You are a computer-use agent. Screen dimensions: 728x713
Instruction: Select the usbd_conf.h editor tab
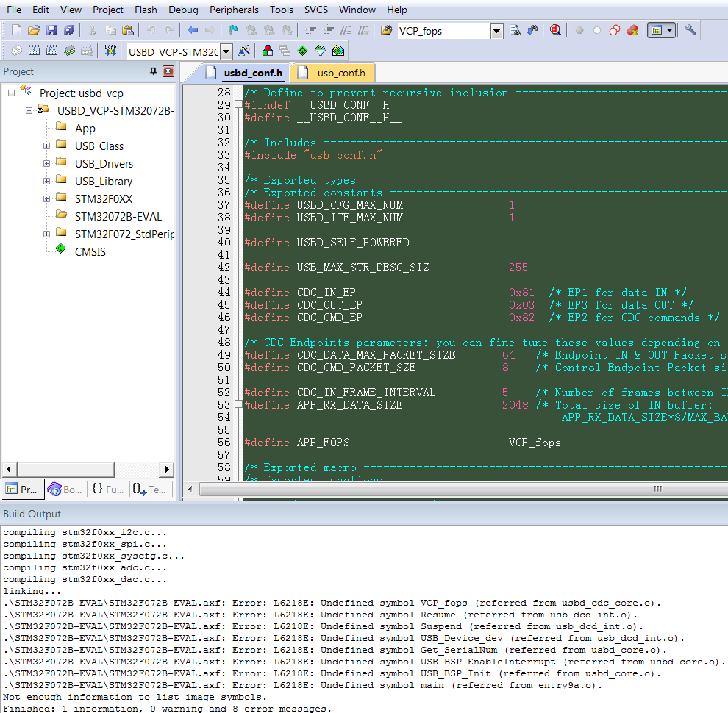(245, 73)
